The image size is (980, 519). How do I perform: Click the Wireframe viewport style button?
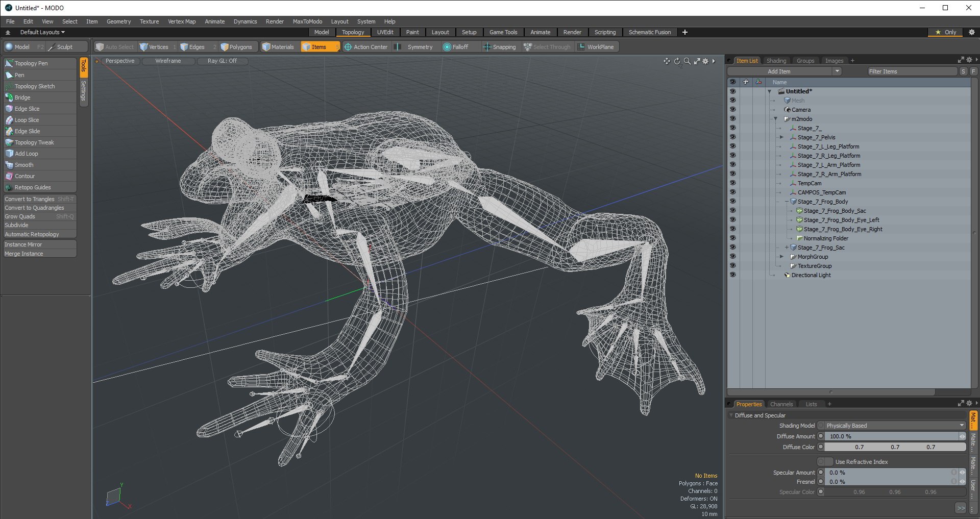tap(168, 61)
